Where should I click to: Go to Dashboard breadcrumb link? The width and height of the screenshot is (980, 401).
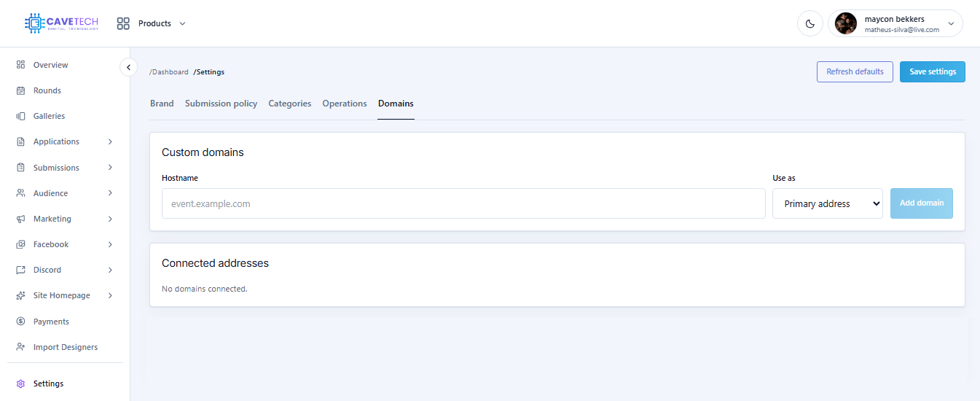click(x=169, y=72)
